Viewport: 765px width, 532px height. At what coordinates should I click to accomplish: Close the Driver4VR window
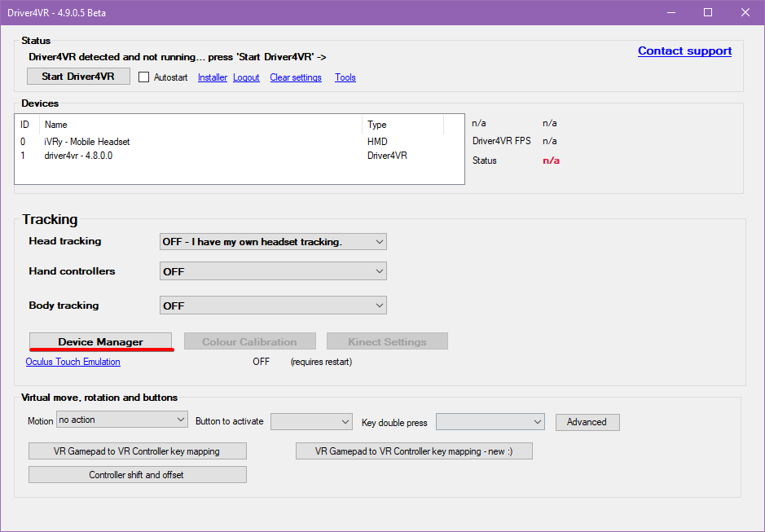(745, 13)
